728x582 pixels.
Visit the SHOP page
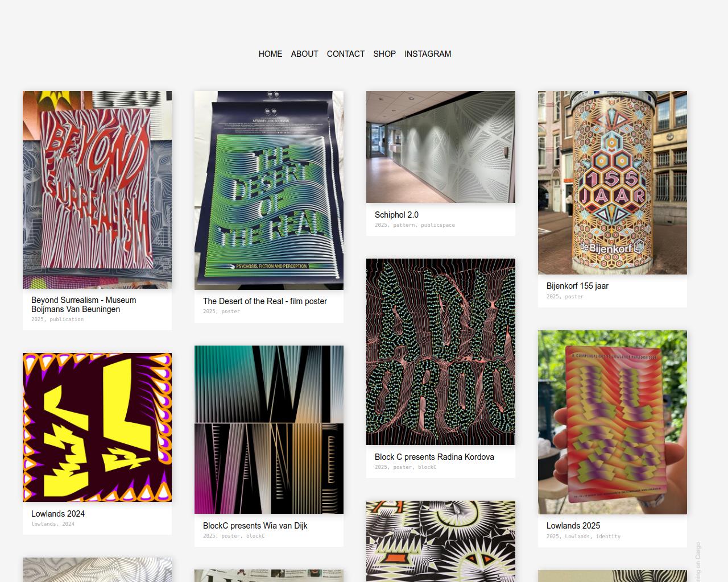pyautogui.click(x=384, y=54)
